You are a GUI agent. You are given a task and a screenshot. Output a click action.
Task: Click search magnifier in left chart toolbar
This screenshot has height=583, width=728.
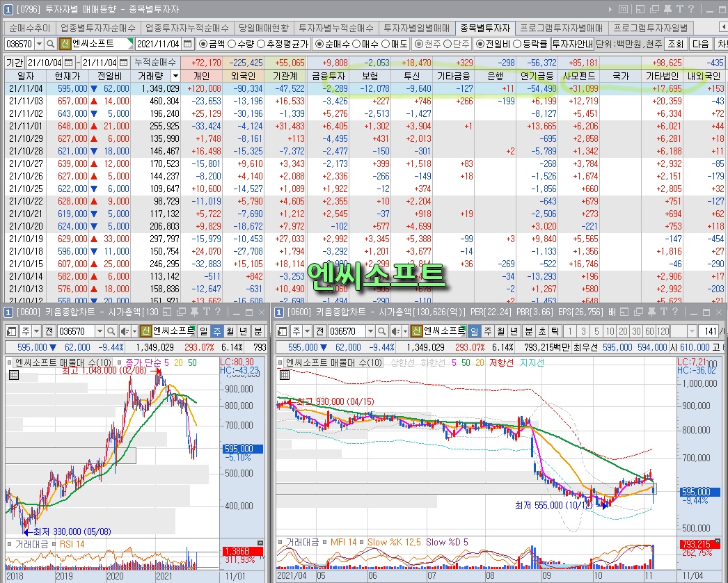(111, 331)
